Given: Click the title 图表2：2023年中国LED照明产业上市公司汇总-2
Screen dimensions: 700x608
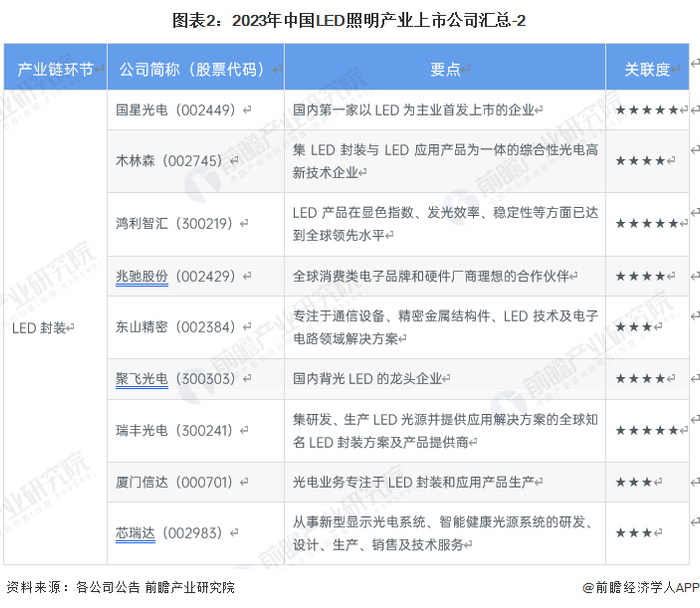Looking at the screenshot, I should pyautogui.click(x=349, y=21).
